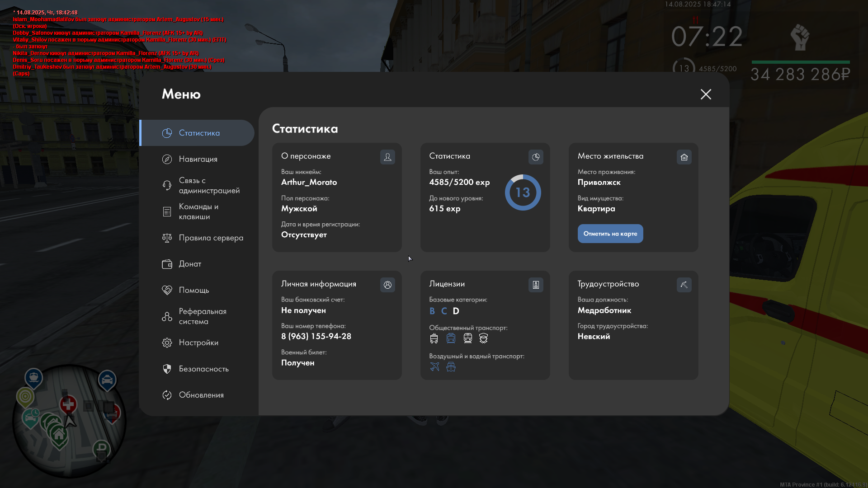Click the document icon in Лицензии card
The width and height of the screenshot is (868, 488).
coord(536,285)
